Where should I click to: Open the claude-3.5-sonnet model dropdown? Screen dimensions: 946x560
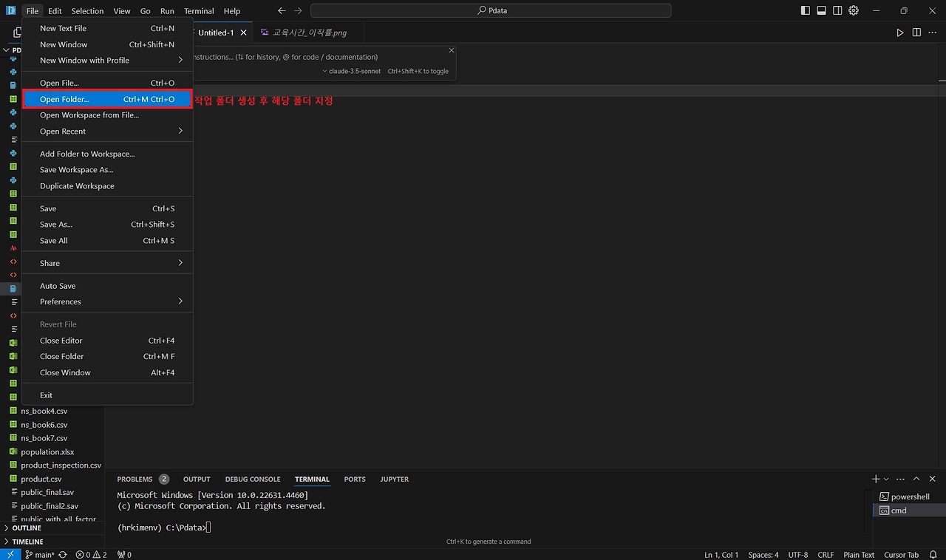coord(351,71)
